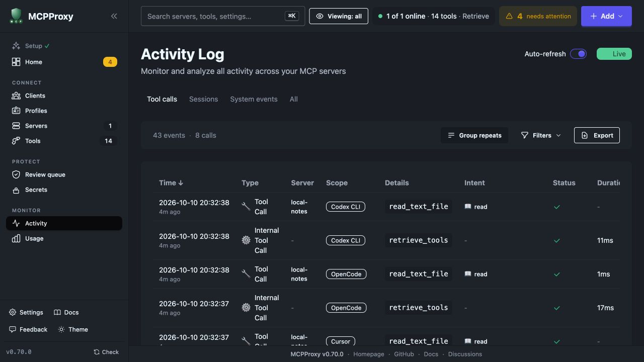Viewport: 644px width, 362px height.
Task: Click the Settings gear icon
Action: [13, 312]
